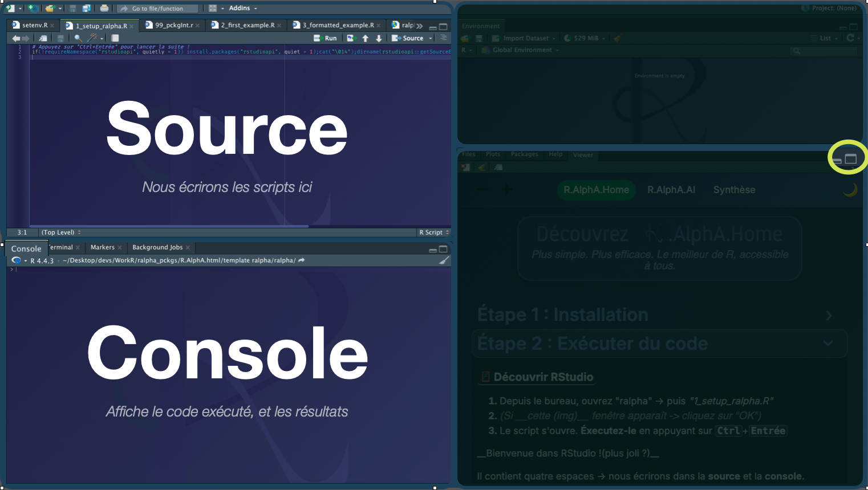Click the Print icon in main toolbar
The width and height of the screenshot is (868, 490).
[104, 9]
